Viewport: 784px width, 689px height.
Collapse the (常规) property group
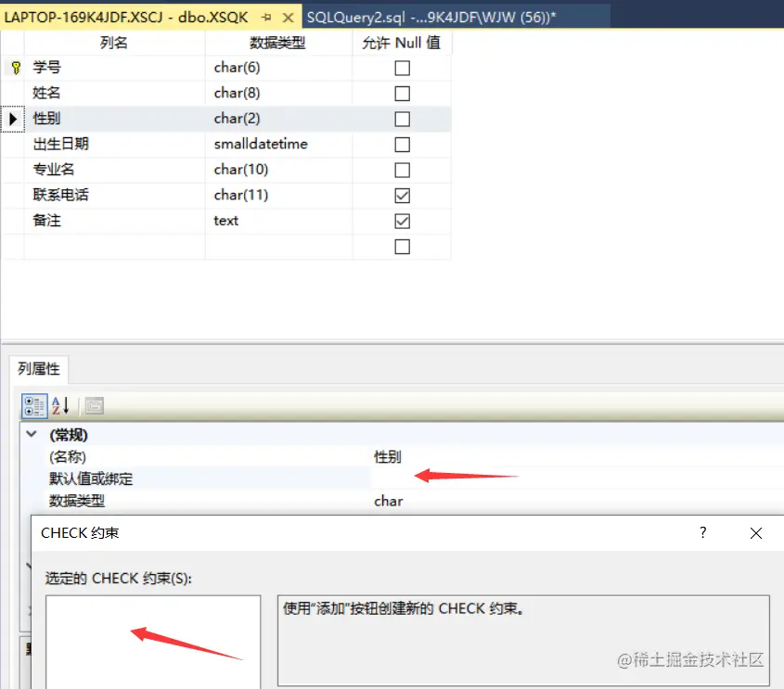32,434
